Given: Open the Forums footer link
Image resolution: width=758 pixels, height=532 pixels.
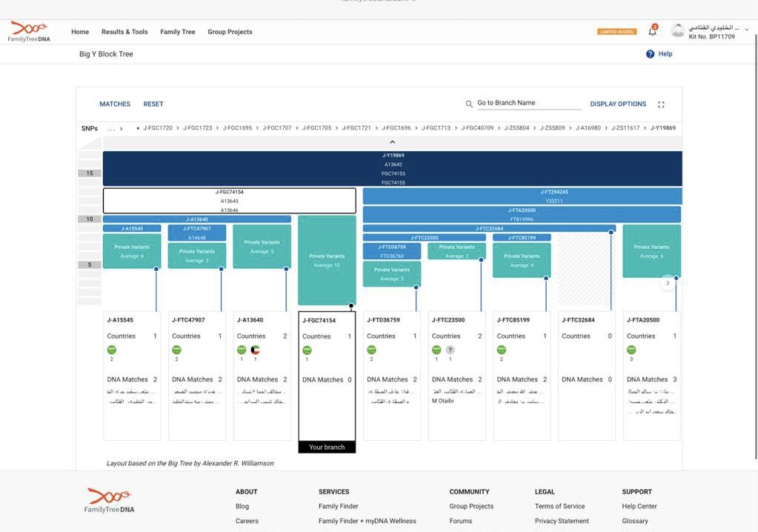Looking at the screenshot, I should click(x=461, y=521).
